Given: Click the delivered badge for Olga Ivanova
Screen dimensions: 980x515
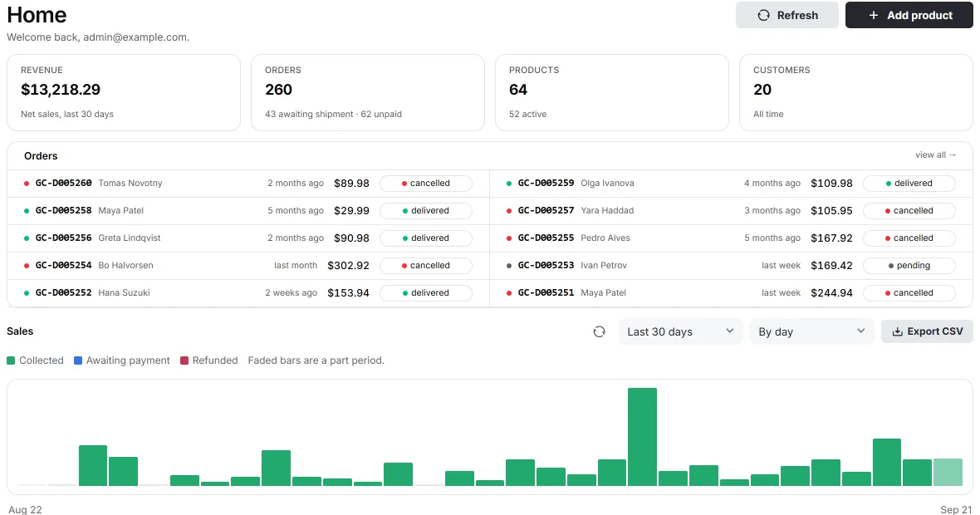Looking at the screenshot, I should [x=909, y=183].
